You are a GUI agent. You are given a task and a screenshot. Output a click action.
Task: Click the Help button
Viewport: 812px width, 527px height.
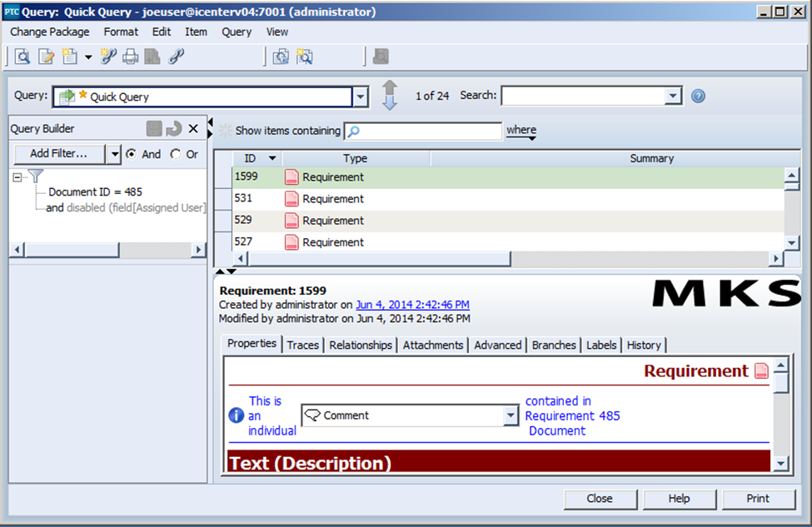(679, 499)
